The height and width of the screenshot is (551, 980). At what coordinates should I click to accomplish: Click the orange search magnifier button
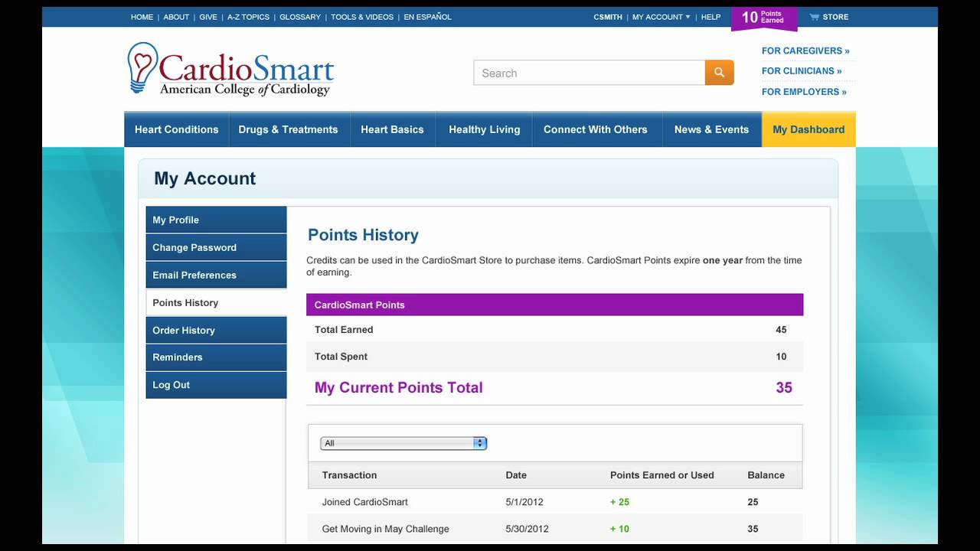pyautogui.click(x=719, y=73)
